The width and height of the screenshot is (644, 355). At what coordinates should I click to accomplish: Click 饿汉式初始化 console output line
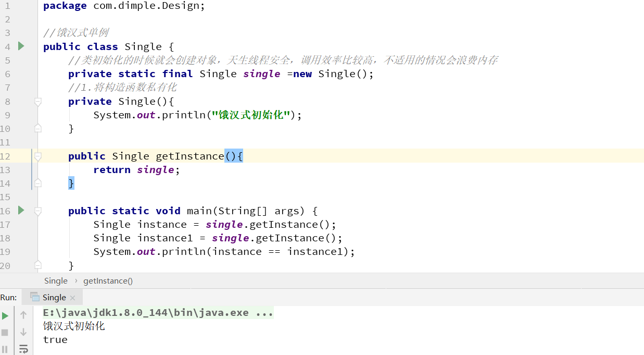tap(74, 326)
